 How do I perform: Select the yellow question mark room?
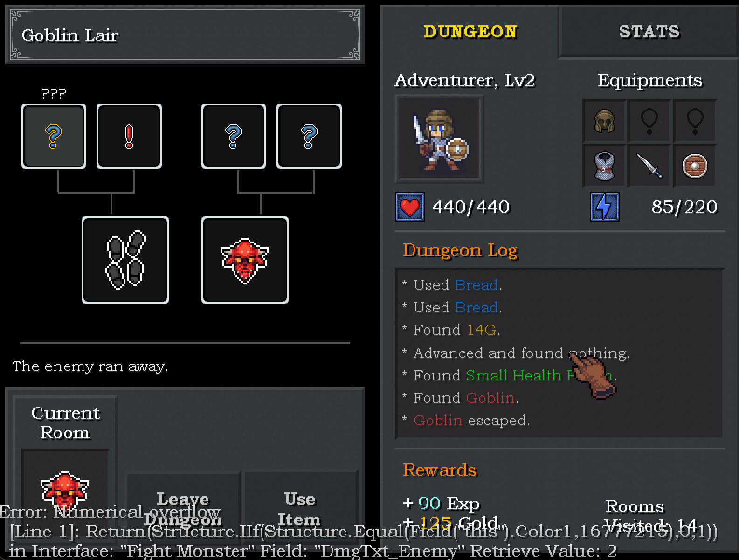click(x=54, y=136)
